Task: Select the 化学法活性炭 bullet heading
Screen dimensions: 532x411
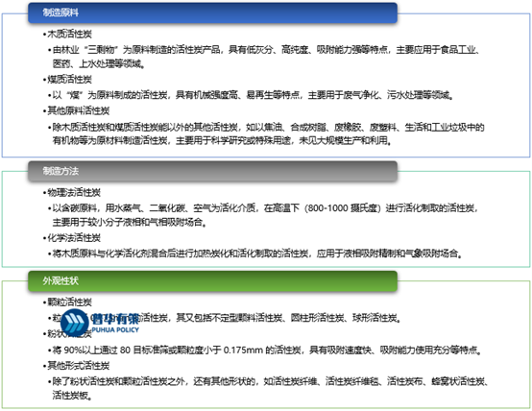Action: click(x=74, y=237)
